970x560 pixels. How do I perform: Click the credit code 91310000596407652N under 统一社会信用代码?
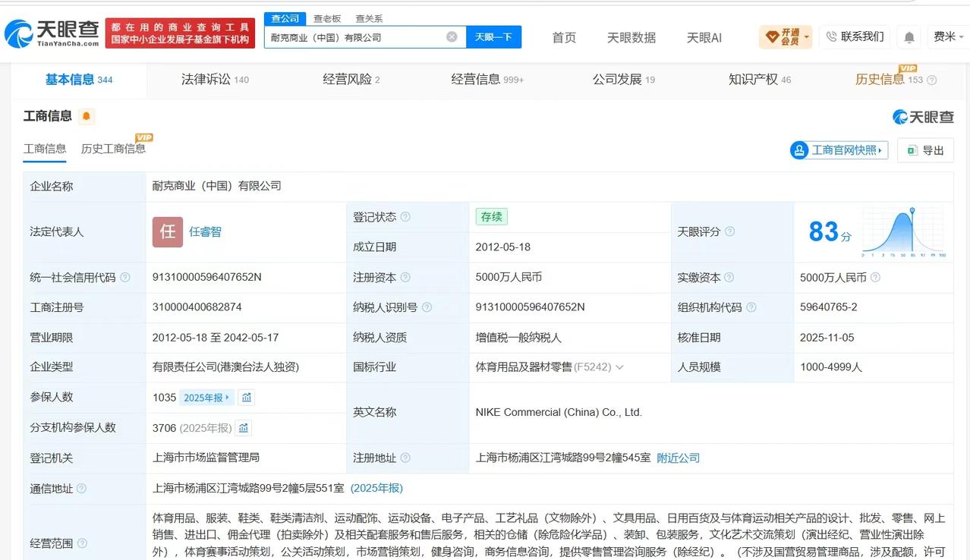[206, 278]
